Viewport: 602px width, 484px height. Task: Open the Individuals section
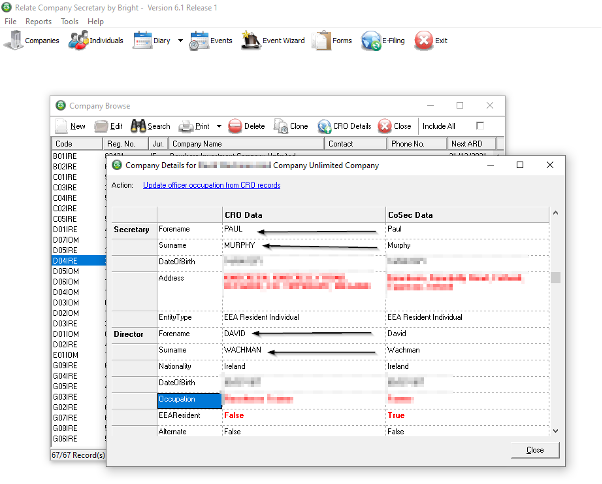(x=96, y=40)
